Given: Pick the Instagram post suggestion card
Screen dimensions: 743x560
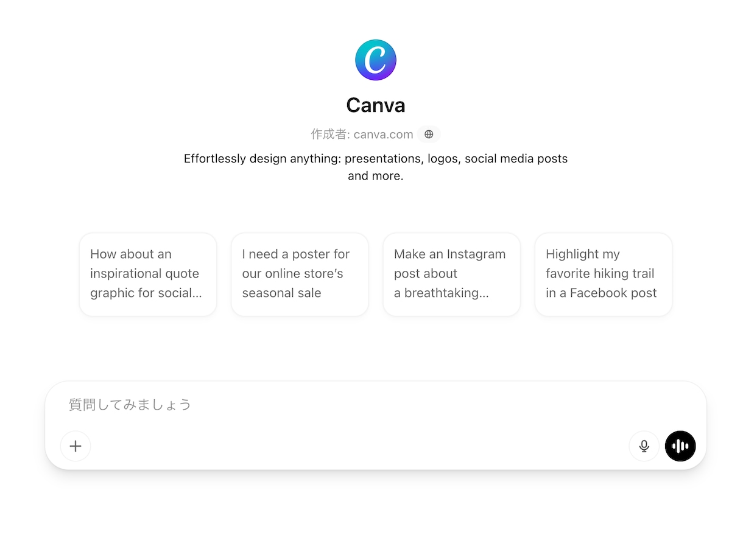Looking at the screenshot, I should click(451, 275).
